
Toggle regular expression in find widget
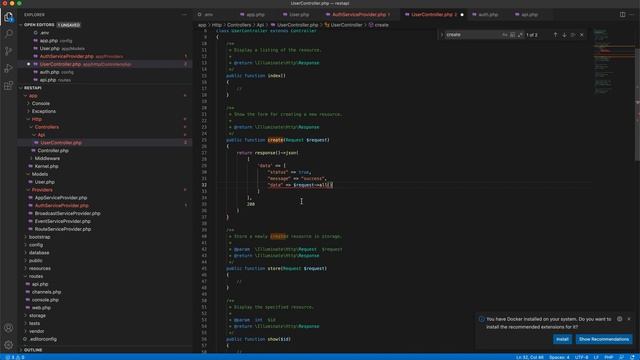(x=520, y=35)
